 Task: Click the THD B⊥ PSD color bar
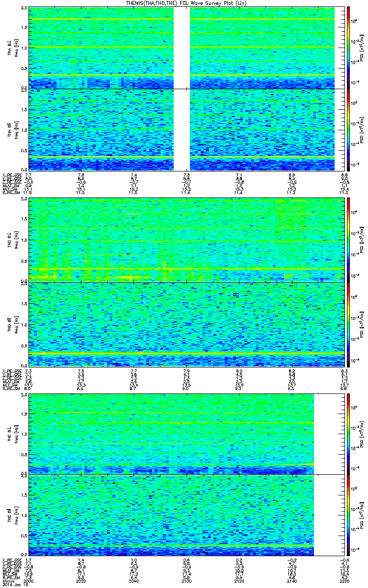349,241
